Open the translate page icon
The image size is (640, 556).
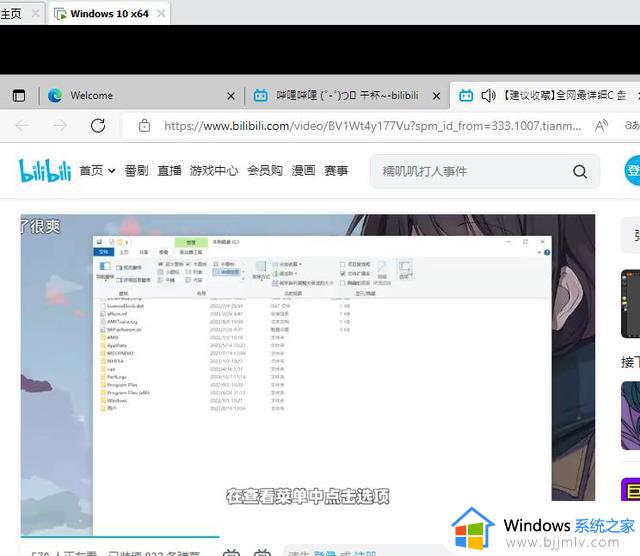[x=632, y=126]
